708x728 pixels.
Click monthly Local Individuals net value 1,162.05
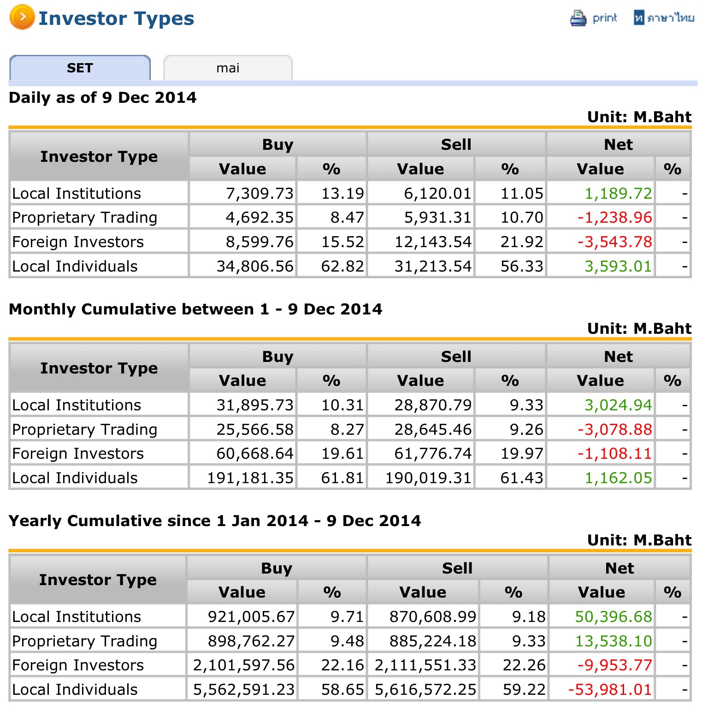click(618, 478)
